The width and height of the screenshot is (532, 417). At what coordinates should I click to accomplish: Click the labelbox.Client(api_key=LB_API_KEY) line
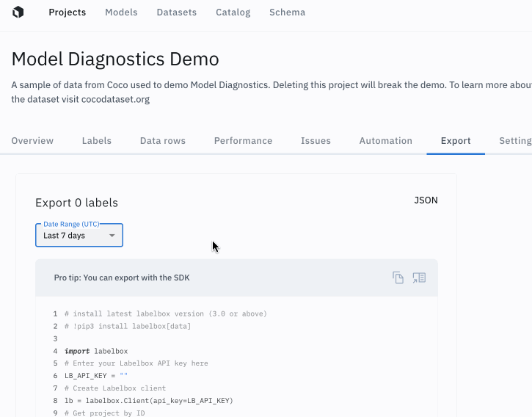click(x=149, y=401)
